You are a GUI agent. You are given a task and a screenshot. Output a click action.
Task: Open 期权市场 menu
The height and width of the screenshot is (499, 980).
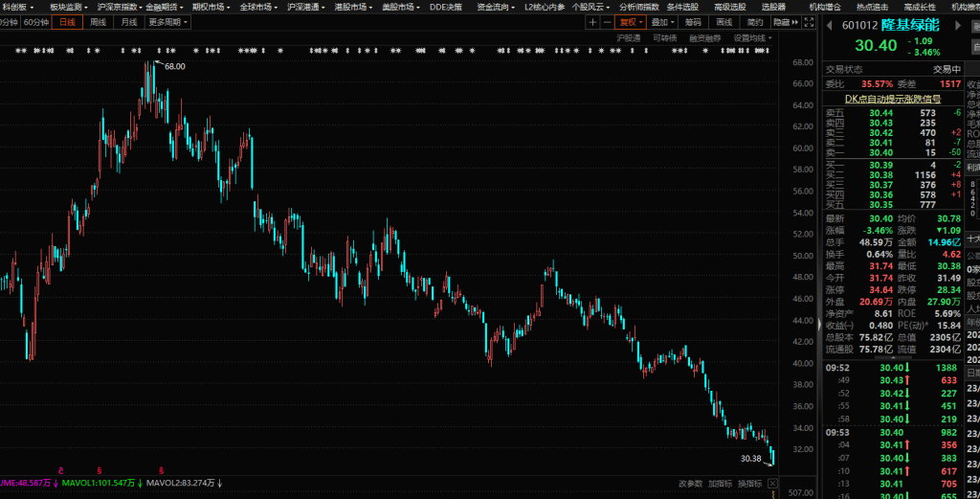click(211, 7)
